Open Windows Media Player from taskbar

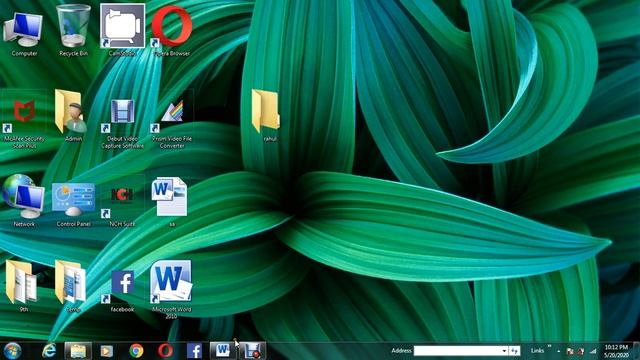click(107, 351)
